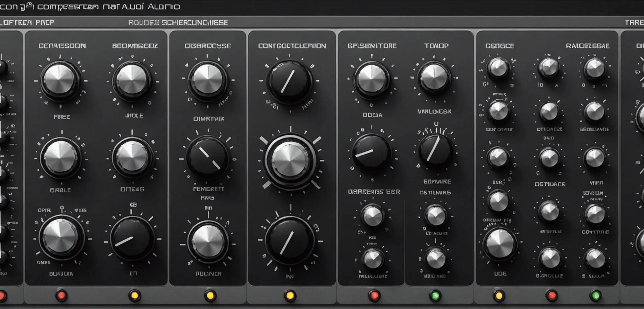
Task: Click the knob above the VIIIEN label
Action: point(595,158)
